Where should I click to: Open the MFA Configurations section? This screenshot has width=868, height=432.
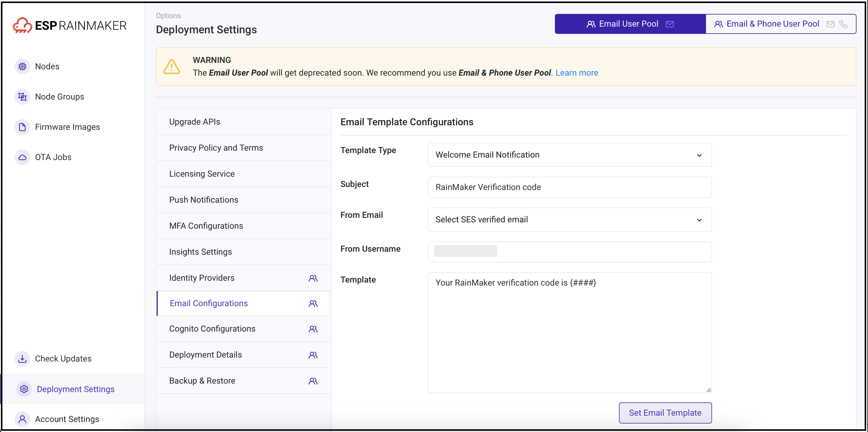(206, 226)
